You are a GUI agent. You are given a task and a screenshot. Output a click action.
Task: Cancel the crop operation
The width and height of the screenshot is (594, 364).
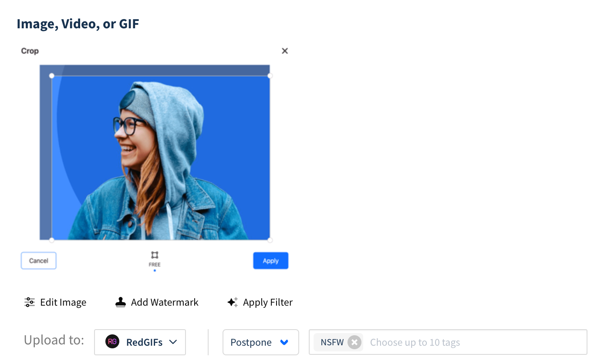click(x=39, y=261)
